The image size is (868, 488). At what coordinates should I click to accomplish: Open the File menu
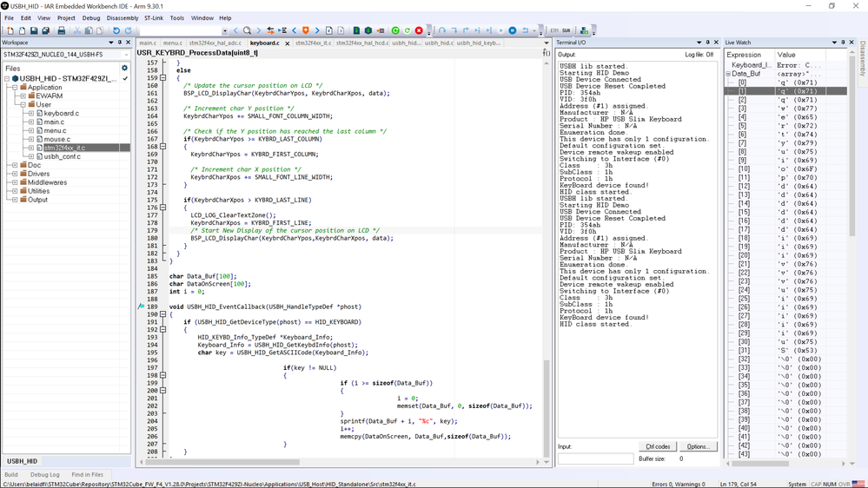[10, 17]
